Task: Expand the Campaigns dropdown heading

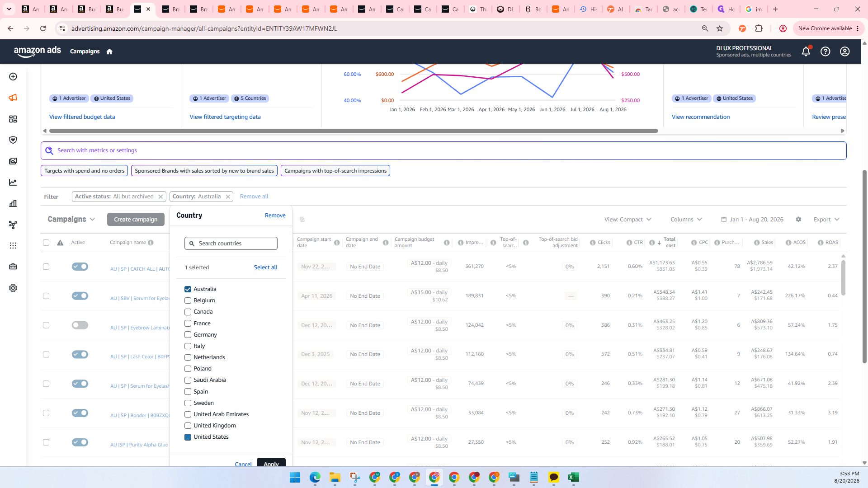Action: [71, 219]
